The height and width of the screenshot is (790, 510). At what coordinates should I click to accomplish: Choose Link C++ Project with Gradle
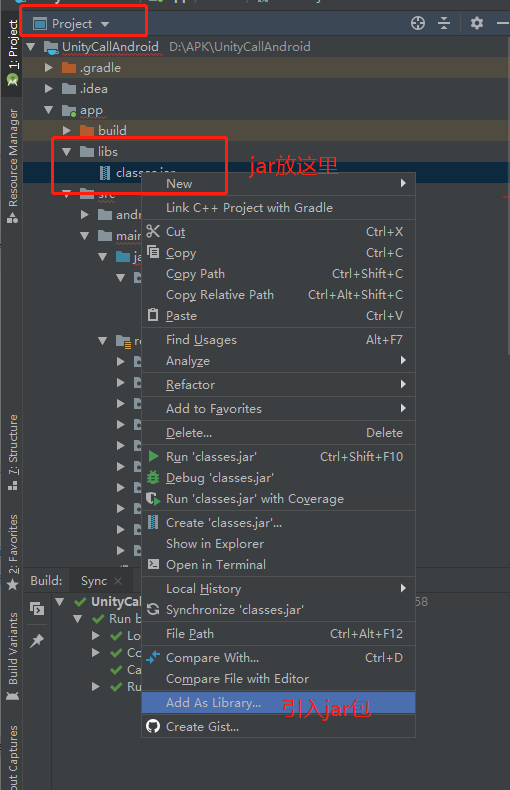click(x=279, y=208)
